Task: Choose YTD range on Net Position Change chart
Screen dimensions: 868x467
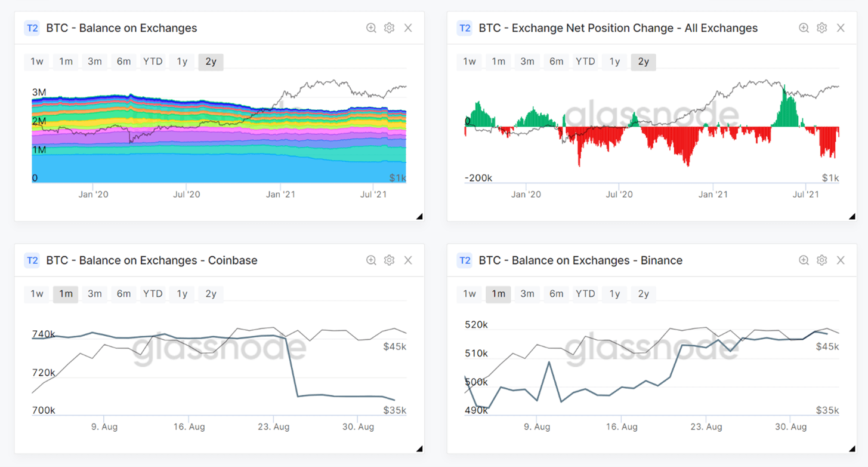Action: (585, 62)
